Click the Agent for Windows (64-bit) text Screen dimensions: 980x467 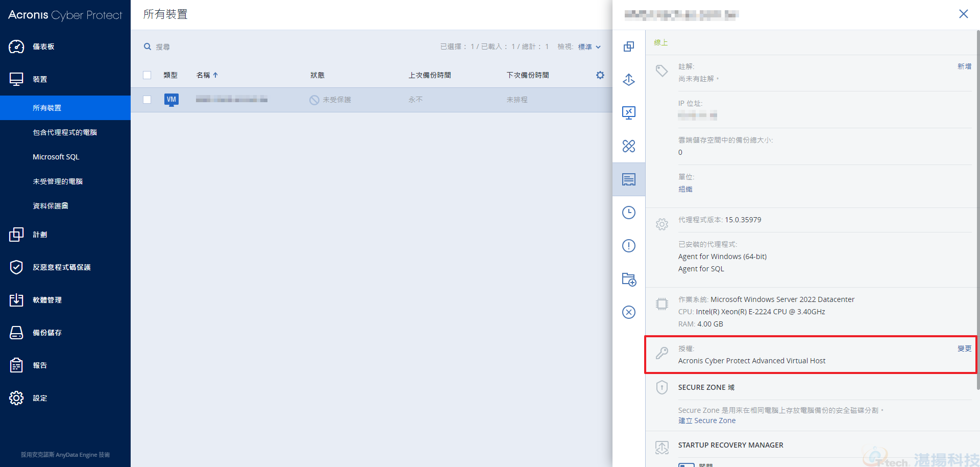[722, 256]
